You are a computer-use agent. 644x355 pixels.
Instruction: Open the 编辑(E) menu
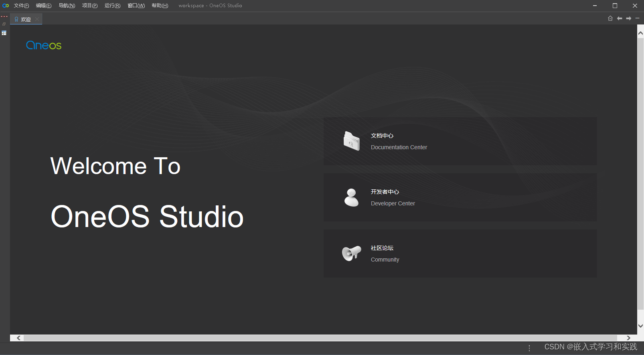coord(44,6)
